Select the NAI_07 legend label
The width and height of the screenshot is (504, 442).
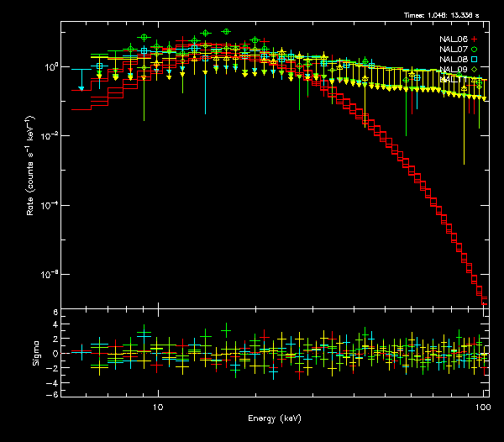click(453, 50)
